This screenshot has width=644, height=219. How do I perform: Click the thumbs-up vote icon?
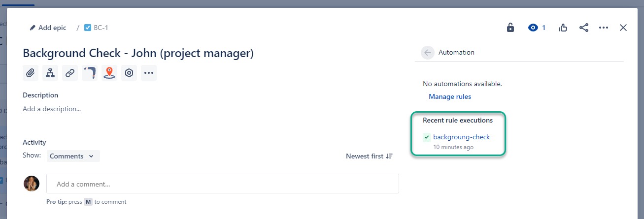pyautogui.click(x=563, y=28)
